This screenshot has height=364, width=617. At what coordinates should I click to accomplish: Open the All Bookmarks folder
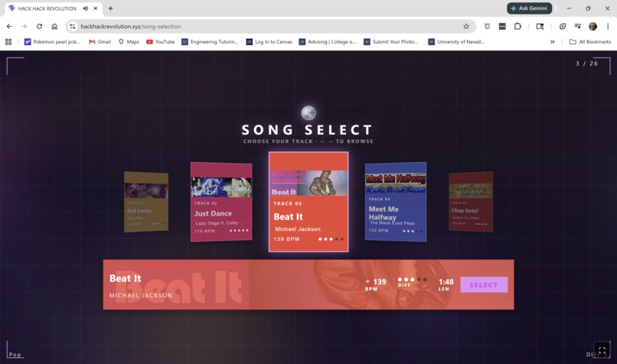click(x=590, y=41)
